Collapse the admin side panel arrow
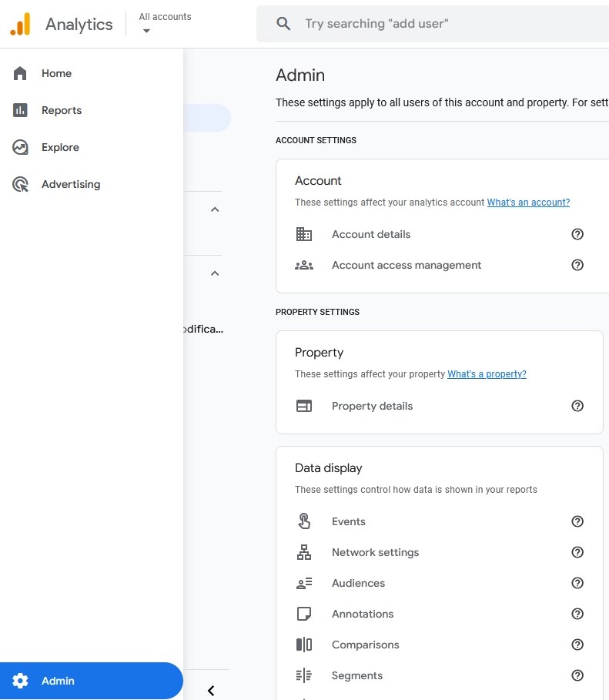 point(211,691)
